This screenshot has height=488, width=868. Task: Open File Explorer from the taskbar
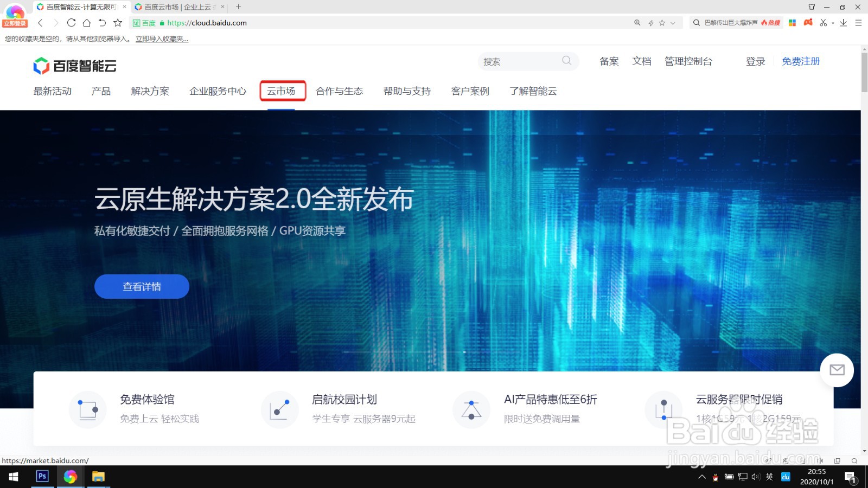(98, 477)
